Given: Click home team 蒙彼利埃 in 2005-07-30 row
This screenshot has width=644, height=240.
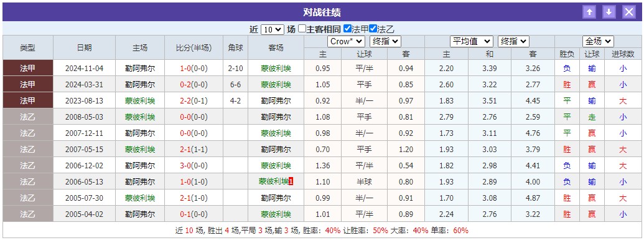Looking at the screenshot, I should coord(140,198).
